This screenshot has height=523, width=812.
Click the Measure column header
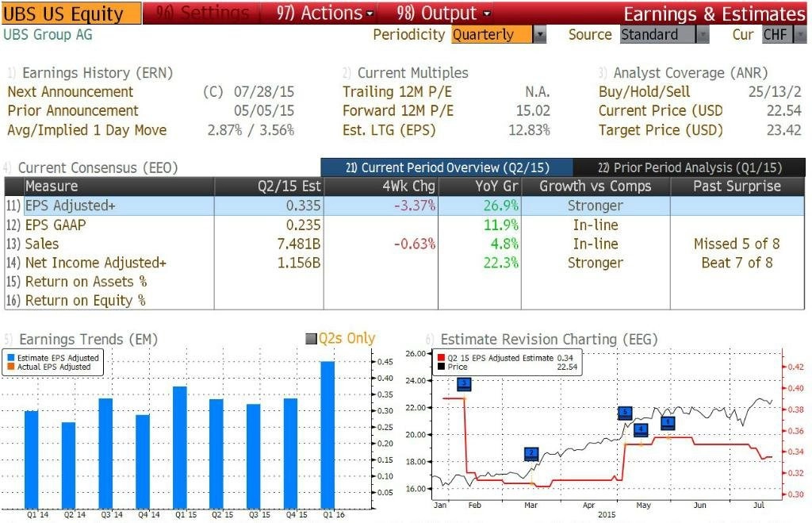pos(119,186)
